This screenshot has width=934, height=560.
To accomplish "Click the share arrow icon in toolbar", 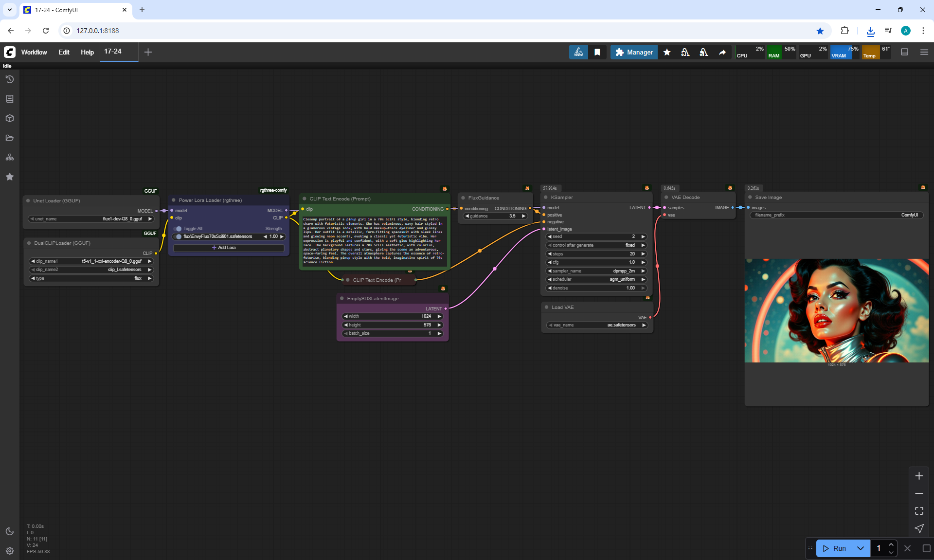I will tap(722, 52).
